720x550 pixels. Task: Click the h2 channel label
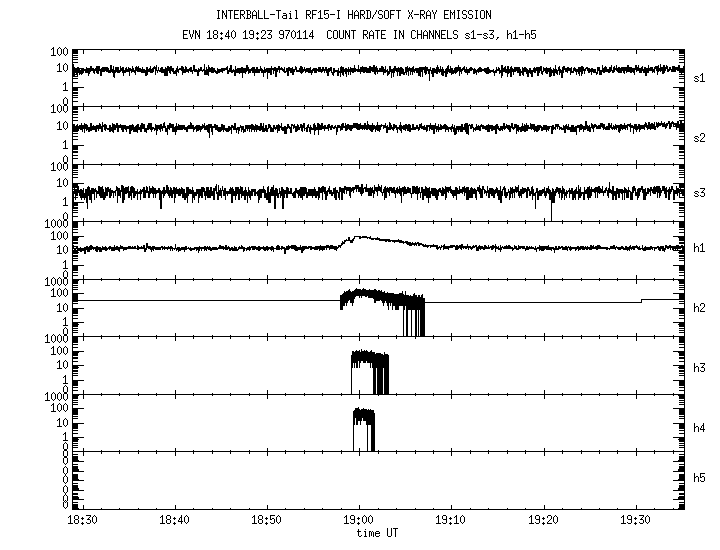click(x=700, y=308)
